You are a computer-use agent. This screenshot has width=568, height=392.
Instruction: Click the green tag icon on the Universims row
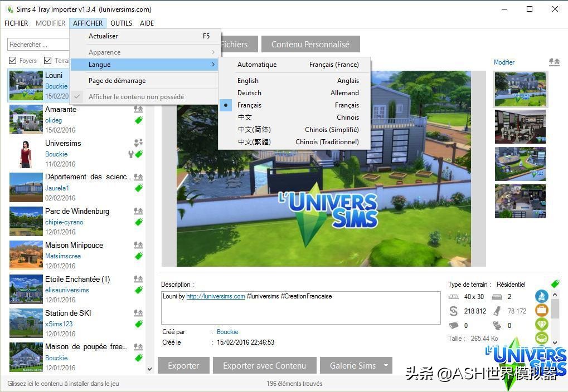138,154
